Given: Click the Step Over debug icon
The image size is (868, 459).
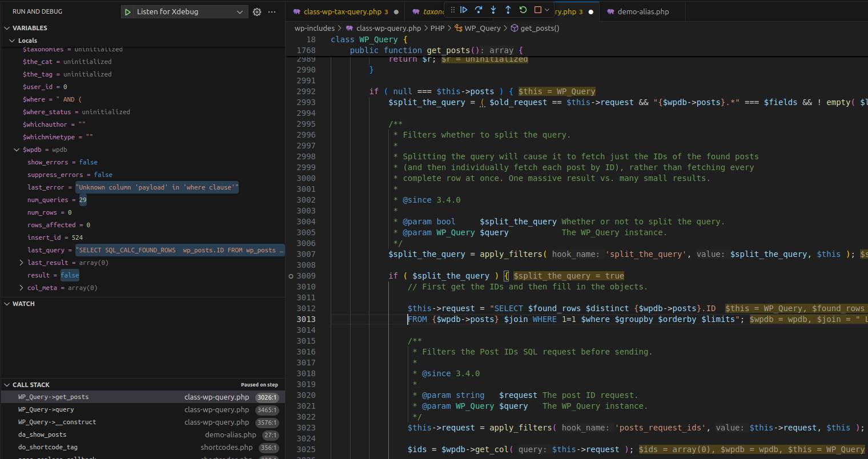Looking at the screenshot, I should (x=479, y=10).
